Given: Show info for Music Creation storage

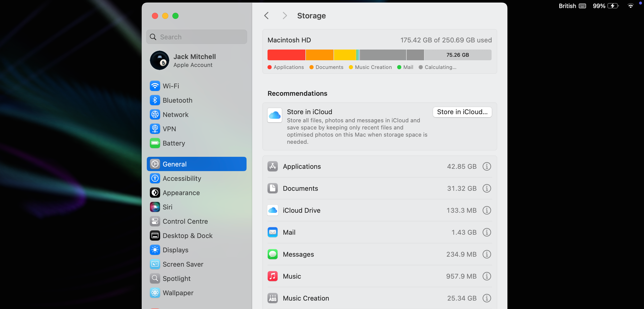Looking at the screenshot, I should tap(486, 298).
